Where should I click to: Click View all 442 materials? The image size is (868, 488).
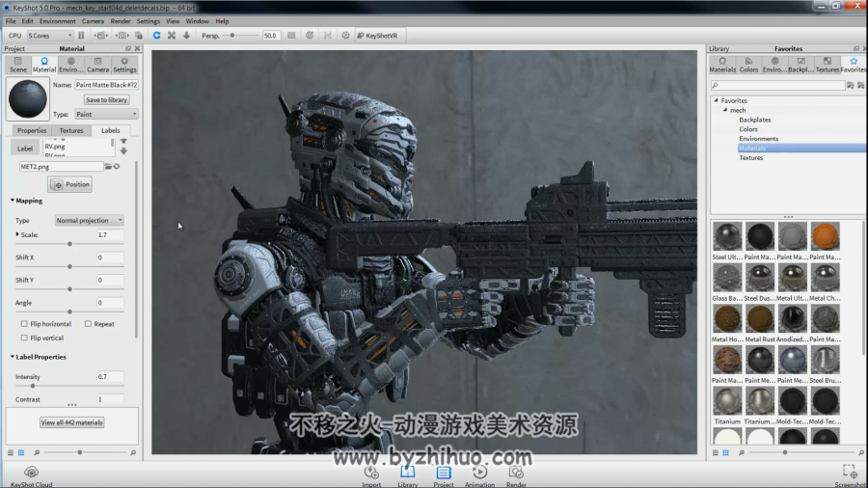tap(71, 422)
